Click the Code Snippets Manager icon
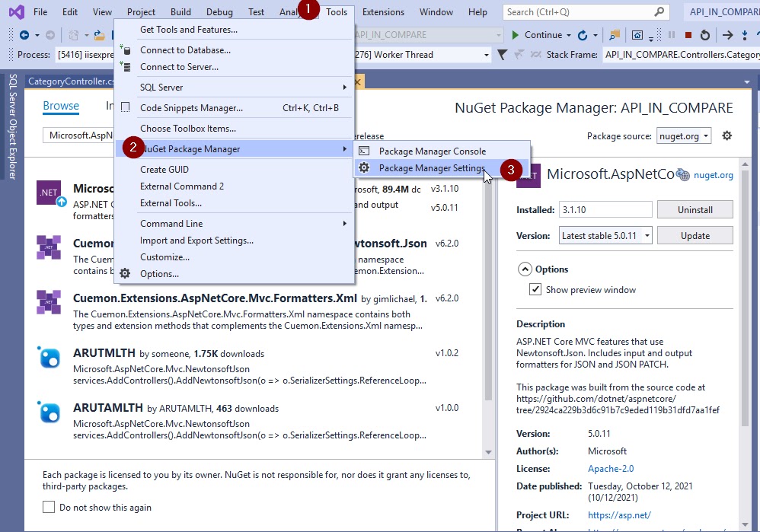This screenshot has width=760, height=532. pos(125,107)
